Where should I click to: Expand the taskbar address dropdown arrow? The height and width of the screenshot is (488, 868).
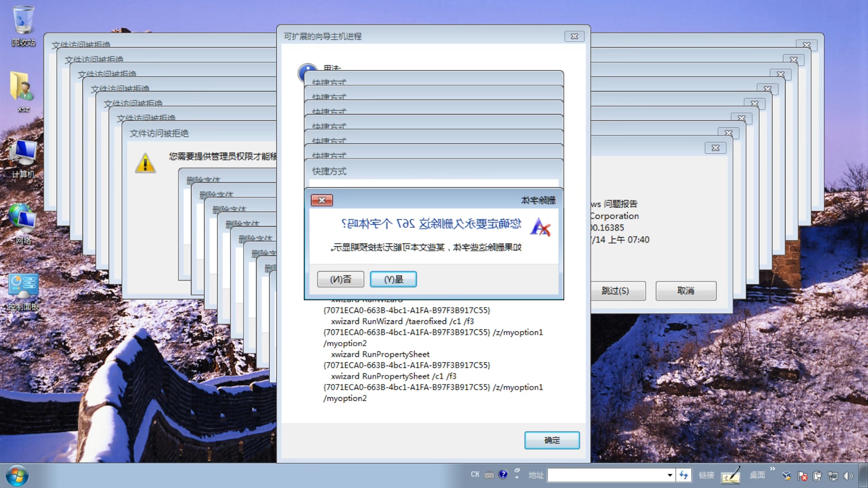670,475
